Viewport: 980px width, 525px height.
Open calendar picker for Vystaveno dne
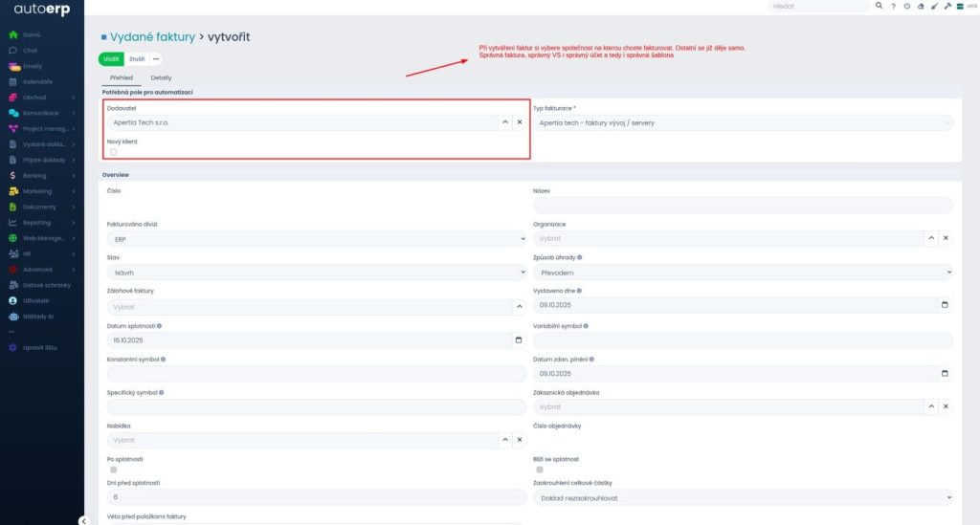945,305
